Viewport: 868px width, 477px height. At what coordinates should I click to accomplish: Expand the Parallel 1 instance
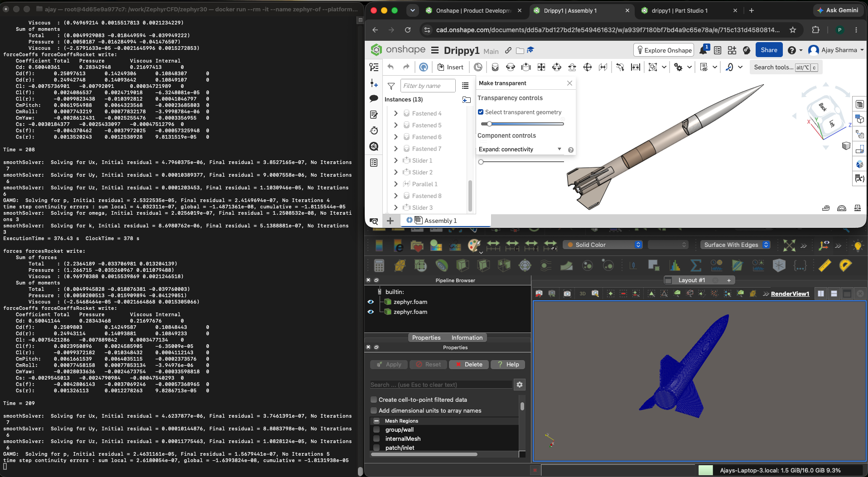[396, 184]
